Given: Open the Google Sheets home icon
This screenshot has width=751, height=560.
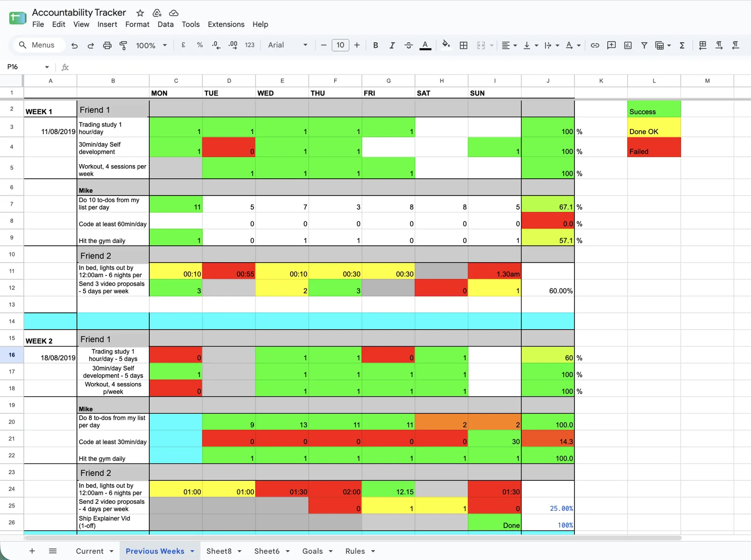Looking at the screenshot, I should (x=17, y=18).
